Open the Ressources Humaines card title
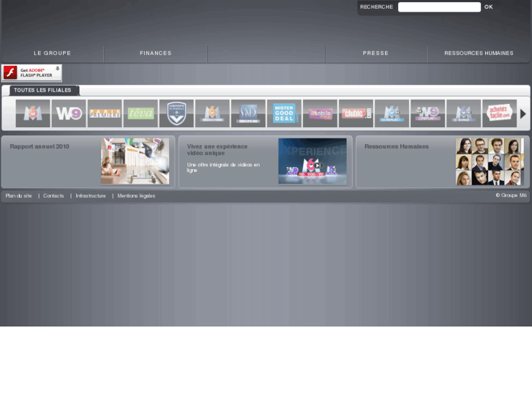The image size is (532, 399). [x=397, y=146]
